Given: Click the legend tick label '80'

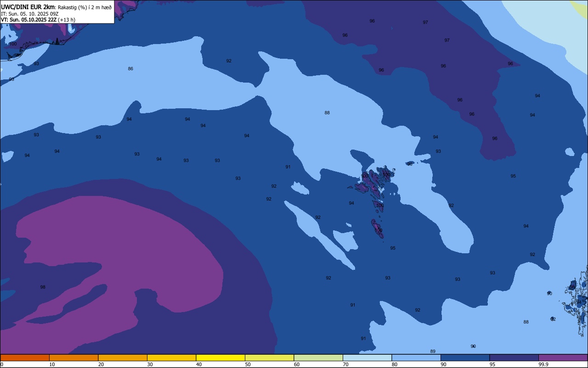Looking at the screenshot, I should tap(395, 364).
